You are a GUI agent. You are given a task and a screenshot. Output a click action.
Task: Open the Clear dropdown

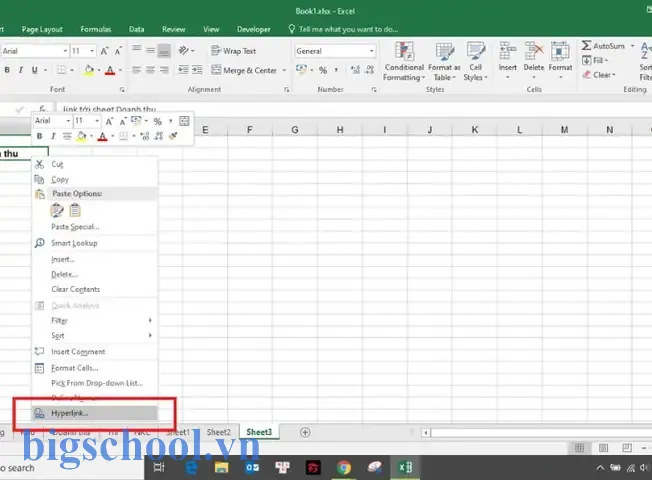599,75
